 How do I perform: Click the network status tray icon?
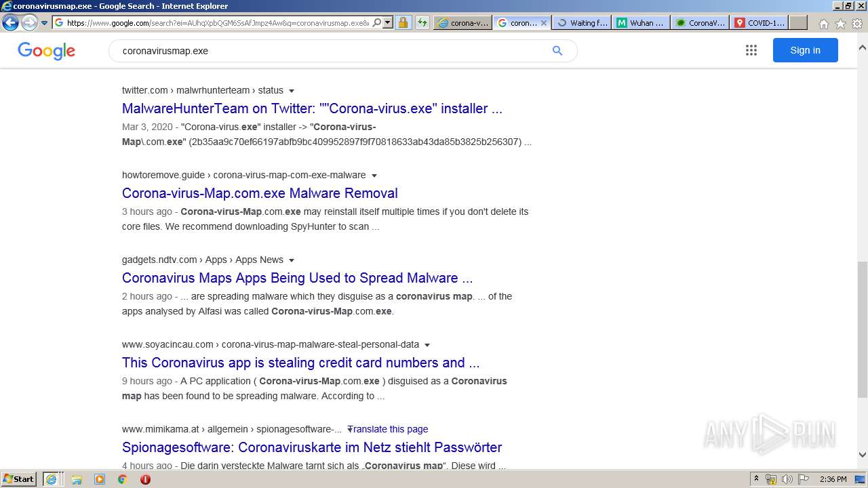tap(771, 479)
